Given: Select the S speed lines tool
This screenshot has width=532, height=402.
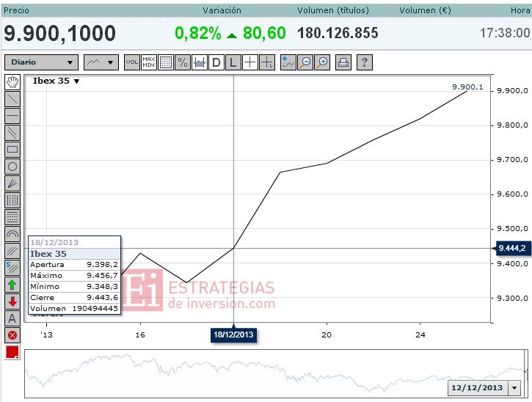Looking at the screenshot, I should point(12,268).
